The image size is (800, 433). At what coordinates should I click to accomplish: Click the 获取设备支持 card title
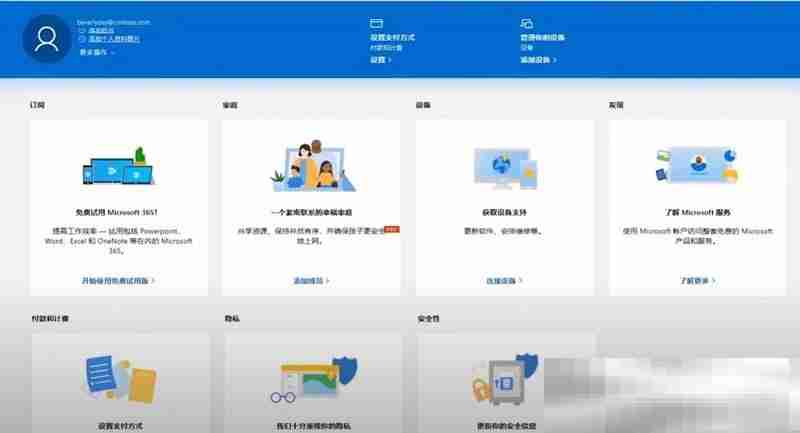click(504, 212)
